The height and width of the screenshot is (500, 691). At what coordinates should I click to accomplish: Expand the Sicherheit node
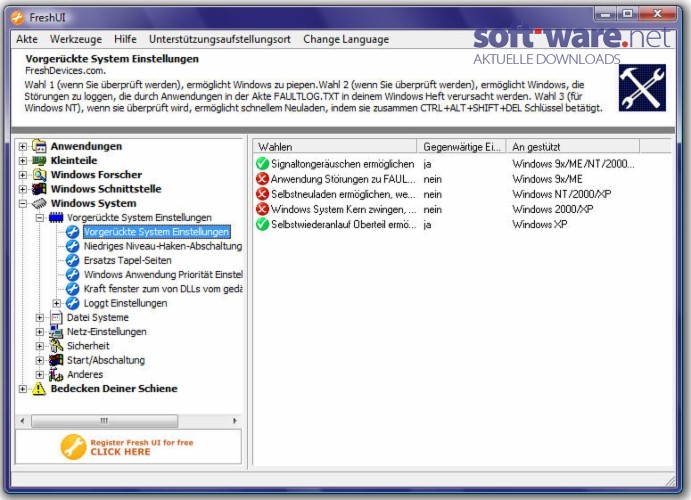(x=40, y=346)
